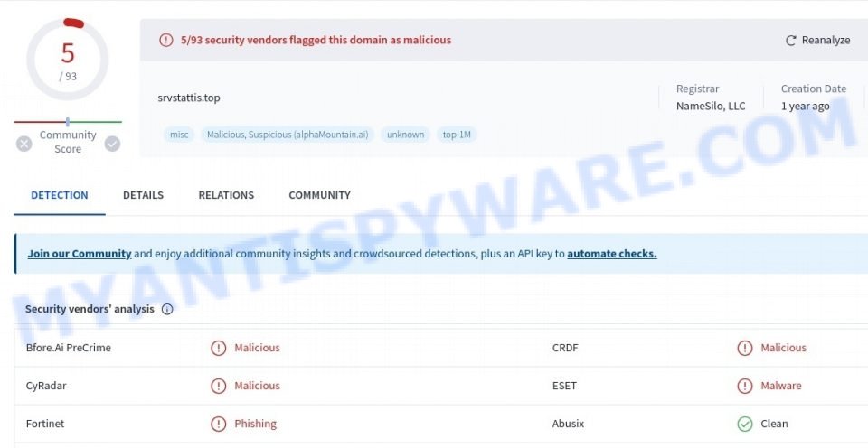The image size is (868, 448).
Task: Click the green Clean checkmark for Abusix
Action: pos(745,424)
